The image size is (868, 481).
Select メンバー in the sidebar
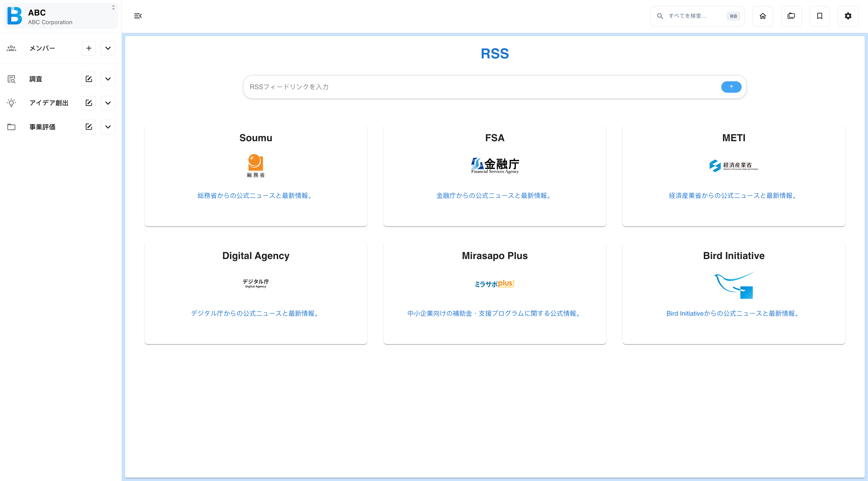[42, 48]
